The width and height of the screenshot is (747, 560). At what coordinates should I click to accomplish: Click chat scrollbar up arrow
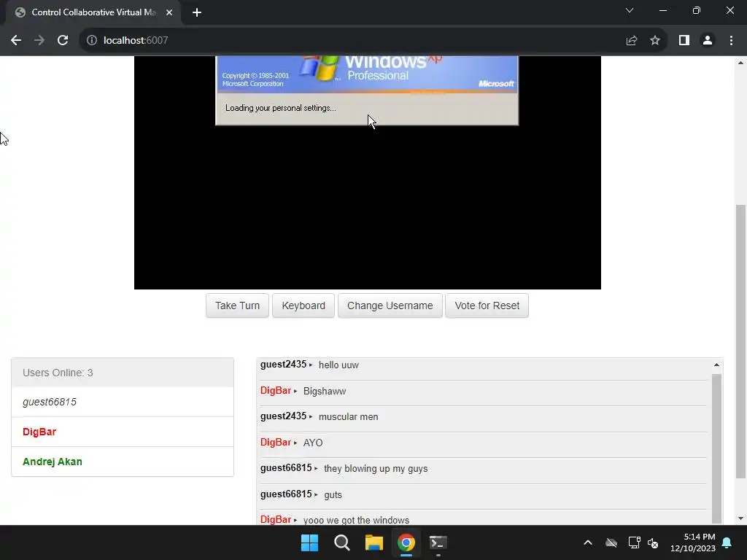pos(716,365)
